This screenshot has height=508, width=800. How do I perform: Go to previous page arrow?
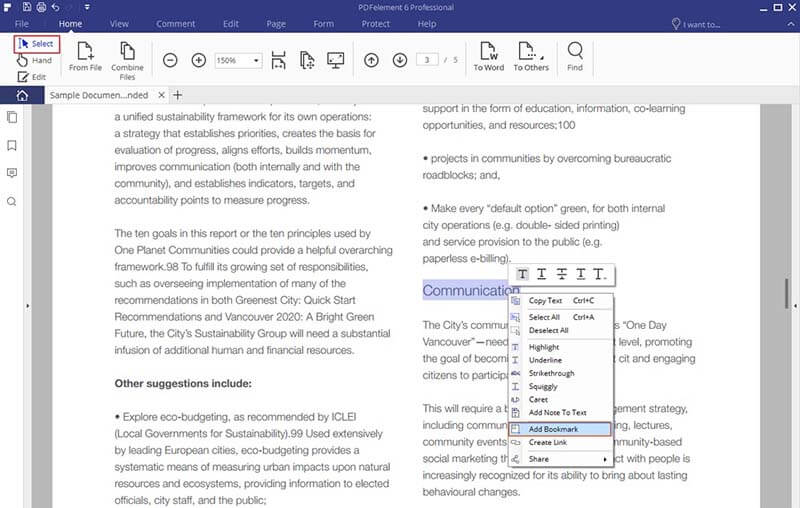coord(371,60)
